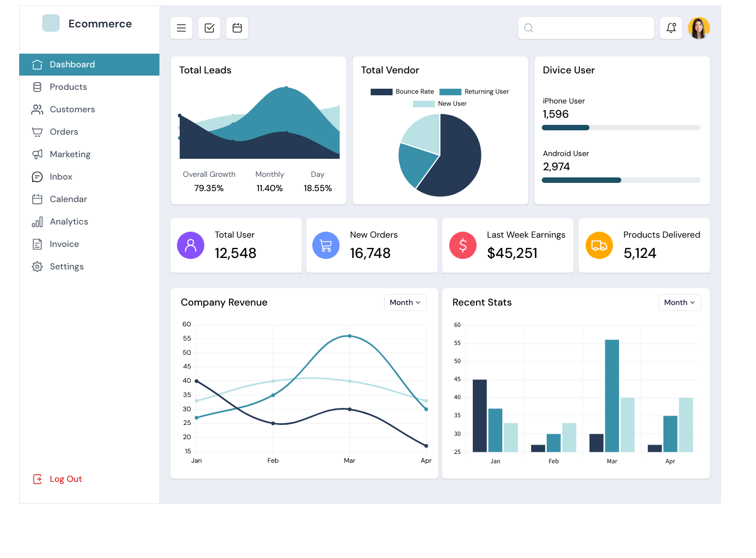Open the checklist tasks icon
Screen dimensions: 756x558
pyautogui.click(x=209, y=28)
